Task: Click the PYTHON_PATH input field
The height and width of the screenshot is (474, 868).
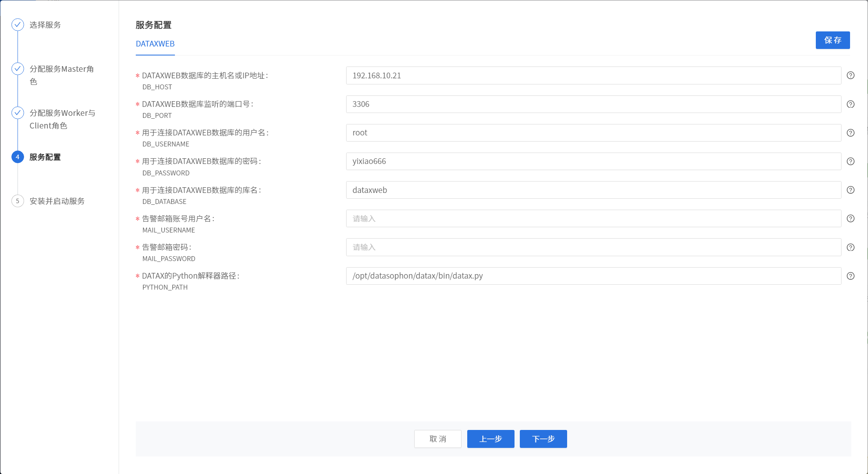Action: (x=593, y=276)
